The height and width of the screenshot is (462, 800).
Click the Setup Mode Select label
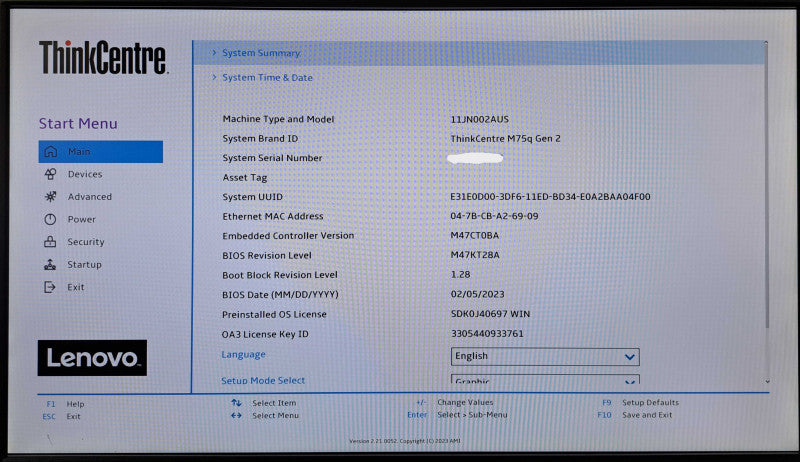pos(263,380)
